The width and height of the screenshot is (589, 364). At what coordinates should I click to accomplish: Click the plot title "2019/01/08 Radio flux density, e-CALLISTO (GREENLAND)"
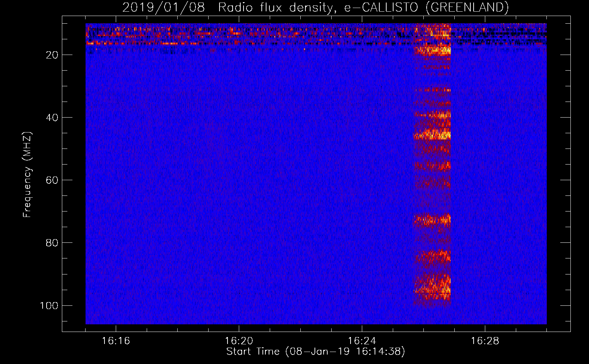[315, 7]
